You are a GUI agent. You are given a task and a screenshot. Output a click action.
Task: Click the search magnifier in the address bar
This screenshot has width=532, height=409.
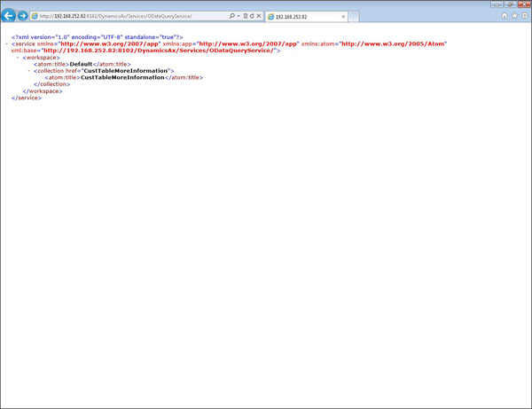pos(231,16)
